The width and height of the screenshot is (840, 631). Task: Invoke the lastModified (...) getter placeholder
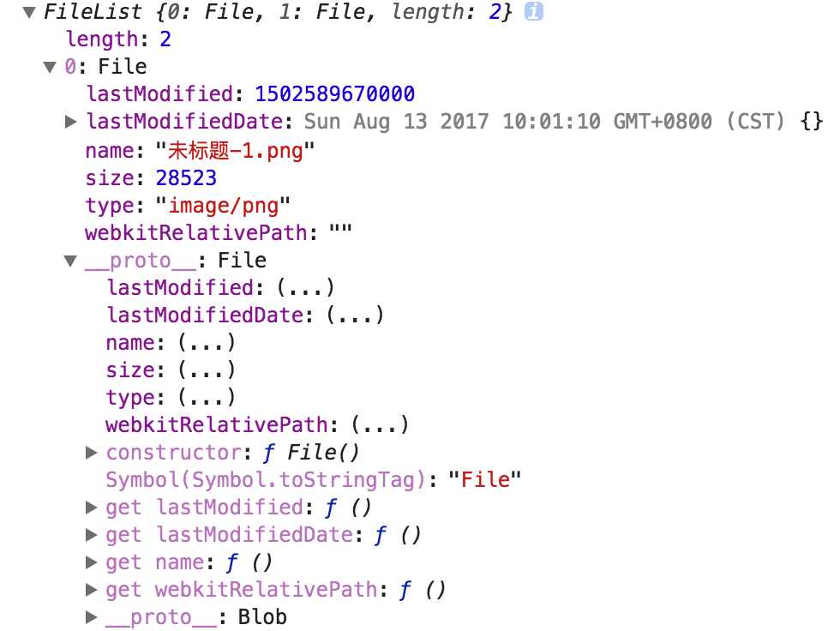pos(306,287)
